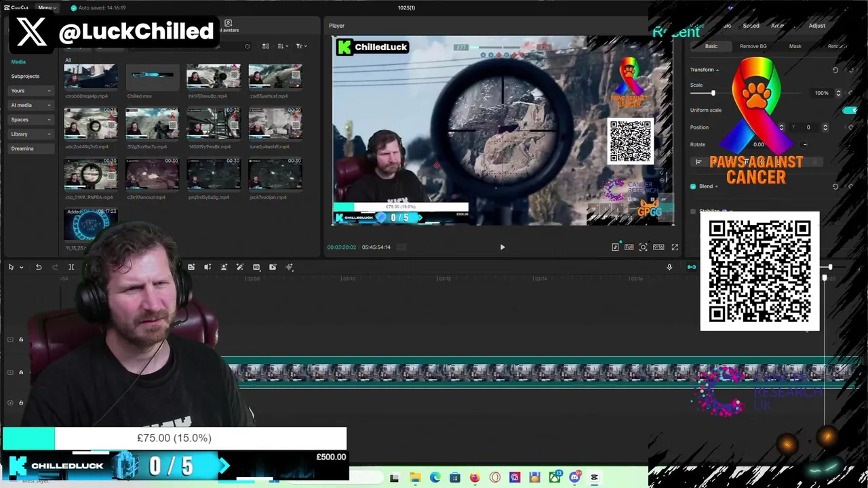Select the Mask sub-tab
This screenshot has height=488, width=868.
795,46
